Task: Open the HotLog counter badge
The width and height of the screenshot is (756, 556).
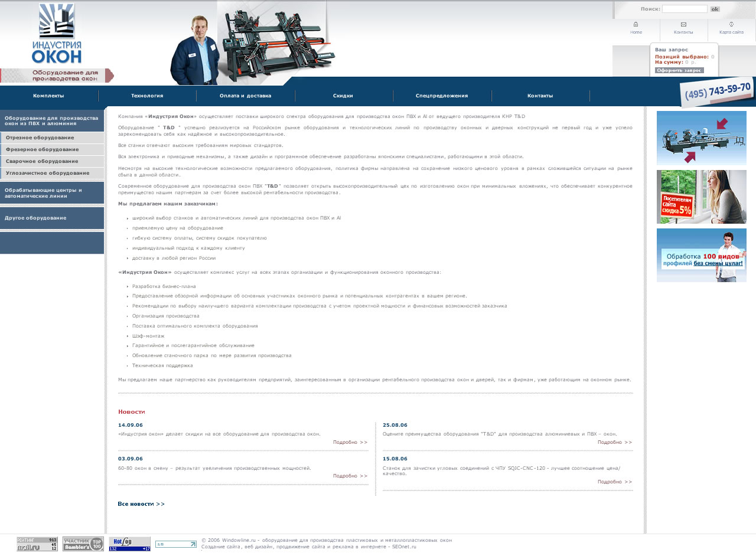Action: pos(129,544)
